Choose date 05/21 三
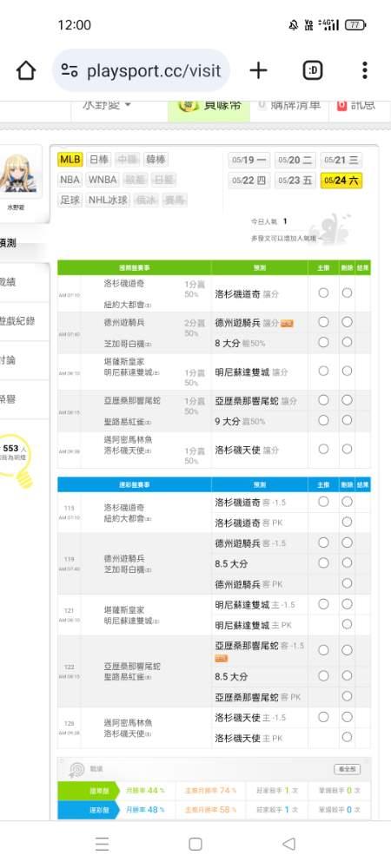This screenshot has height=868, width=391. 341,160
